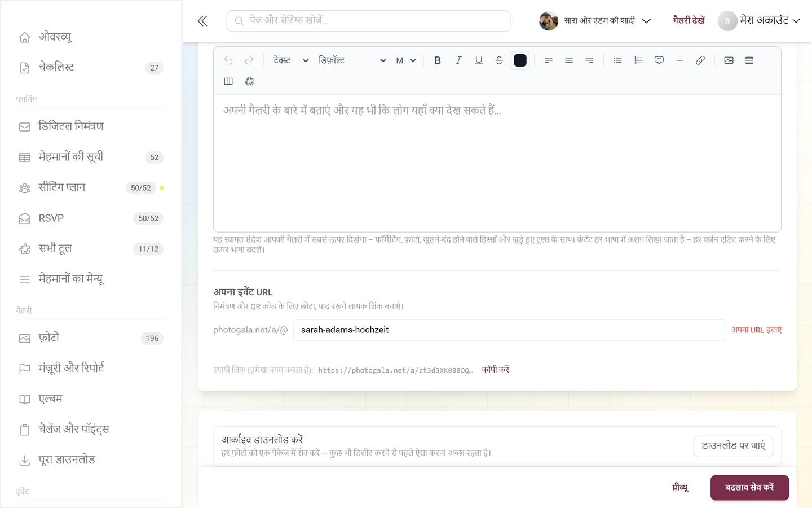Insert a columns layout block

[x=228, y=81]
